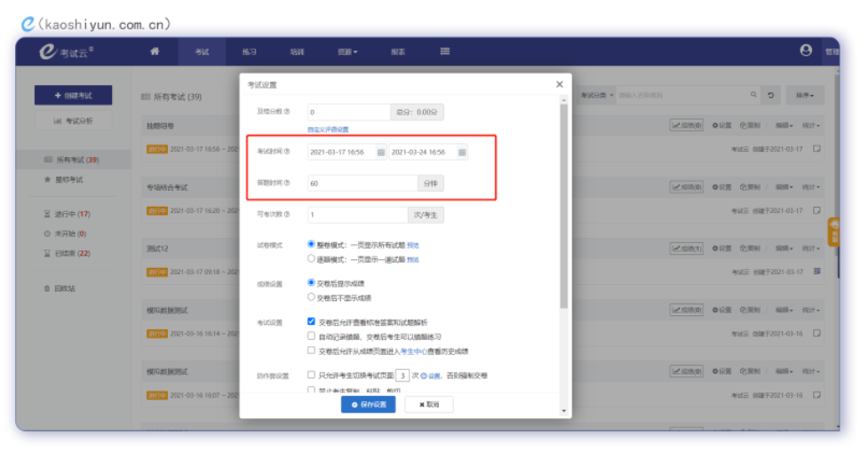Select 逐题模式 radio option

tap(311, 259)
